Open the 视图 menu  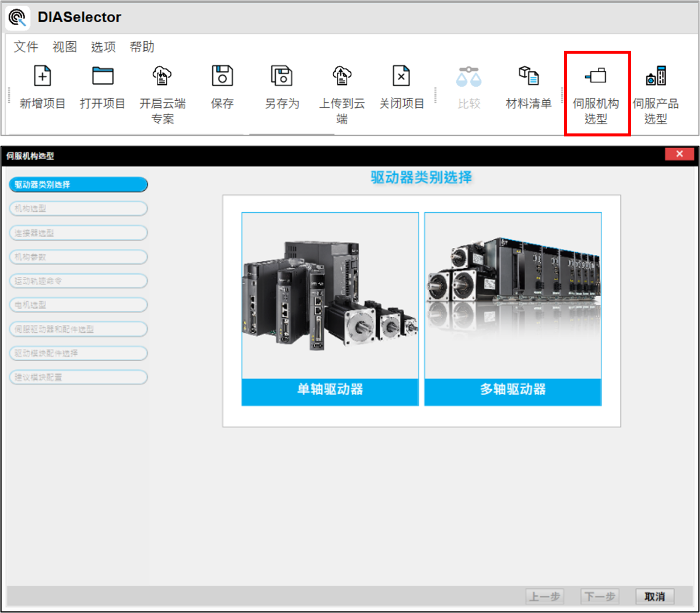point(64,47)
